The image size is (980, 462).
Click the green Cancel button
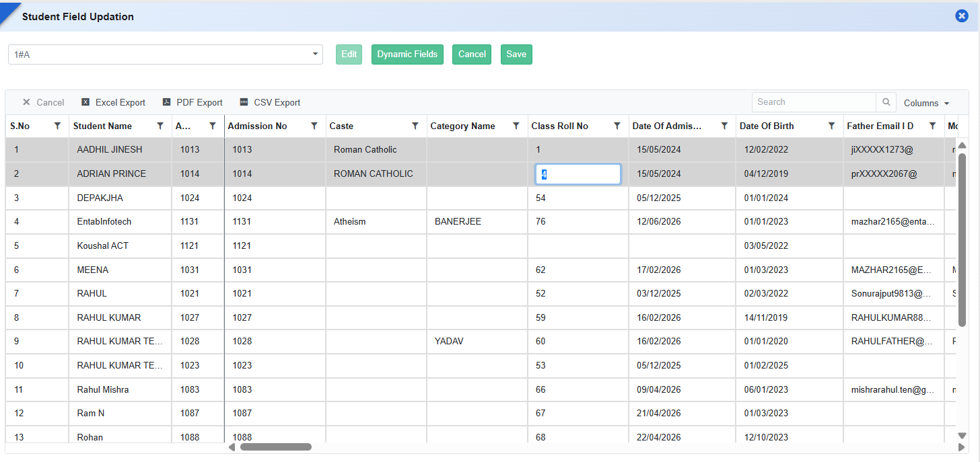click(472, 54)
